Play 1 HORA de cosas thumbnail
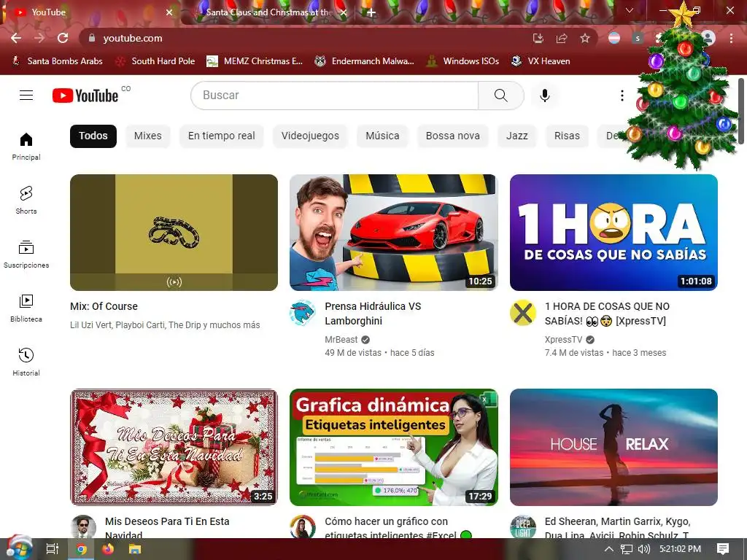Screen dimensions: 747x560 click(x=614, y=233)
